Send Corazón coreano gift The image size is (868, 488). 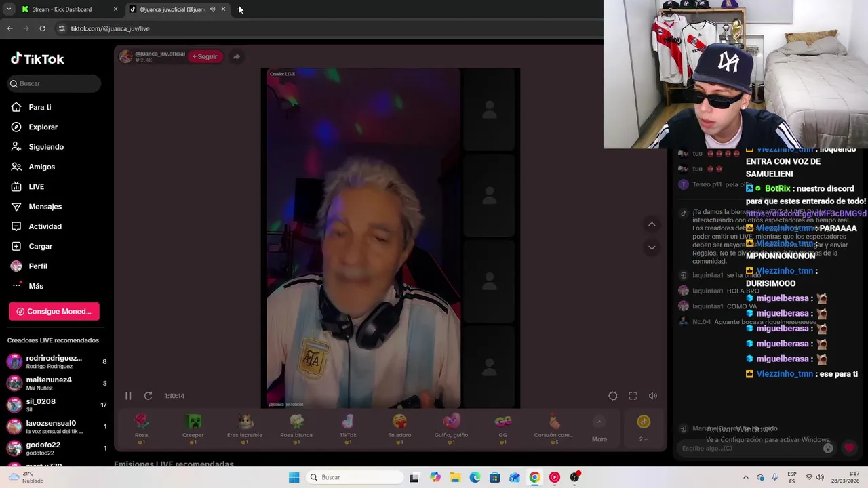click(x=555, y=429)
